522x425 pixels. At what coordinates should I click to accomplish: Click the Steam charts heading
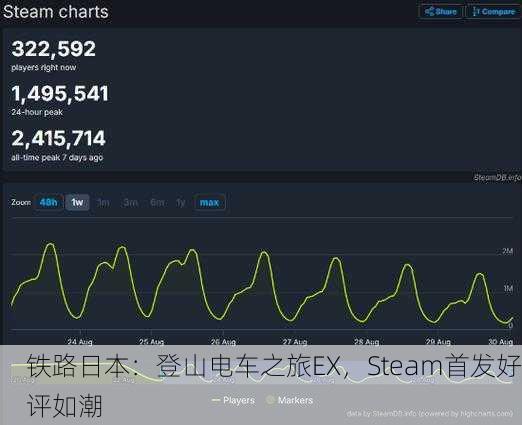click(x=56, y=12)
